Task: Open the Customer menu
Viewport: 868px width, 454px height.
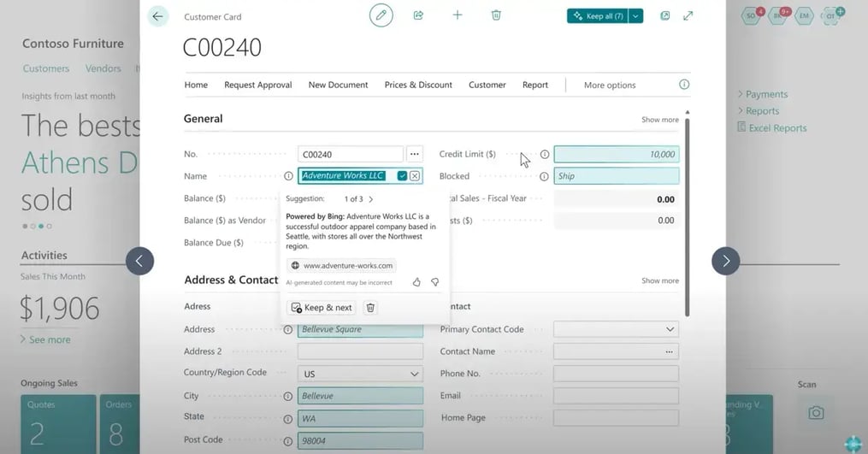Action: click(x=487, y=85)
